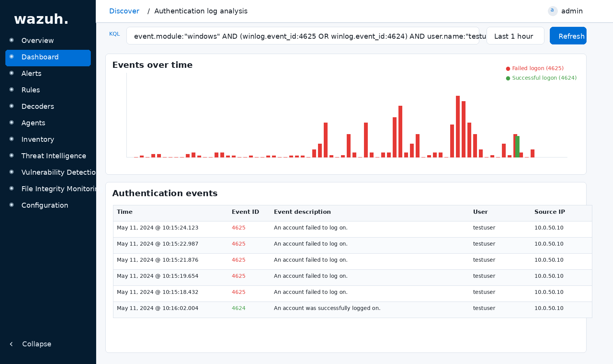Collapse the left navigation sidebar
Screen dimensions: 613x364
point(30,344)
